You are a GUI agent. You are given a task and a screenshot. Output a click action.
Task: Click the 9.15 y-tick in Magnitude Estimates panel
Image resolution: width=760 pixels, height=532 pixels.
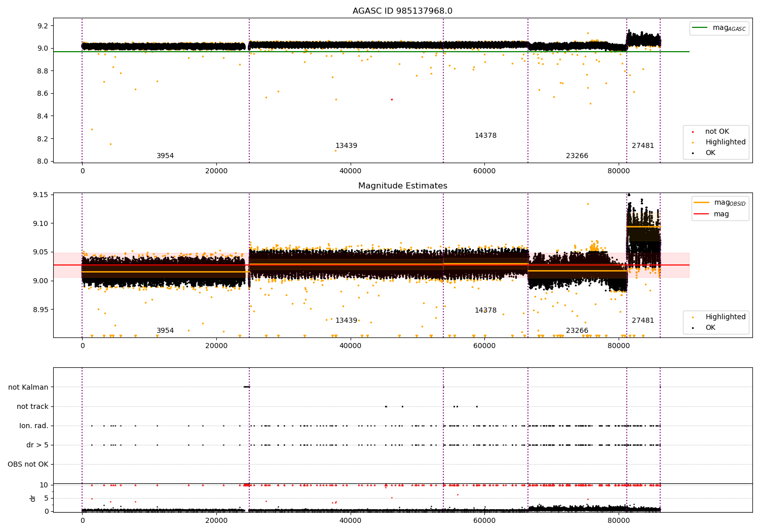(x=41, y=195)
